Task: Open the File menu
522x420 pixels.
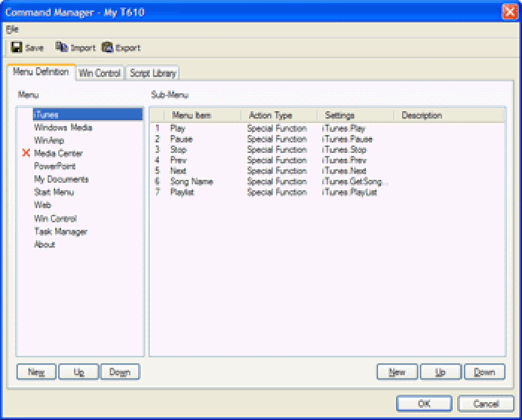Action: (x=12, y=29)
